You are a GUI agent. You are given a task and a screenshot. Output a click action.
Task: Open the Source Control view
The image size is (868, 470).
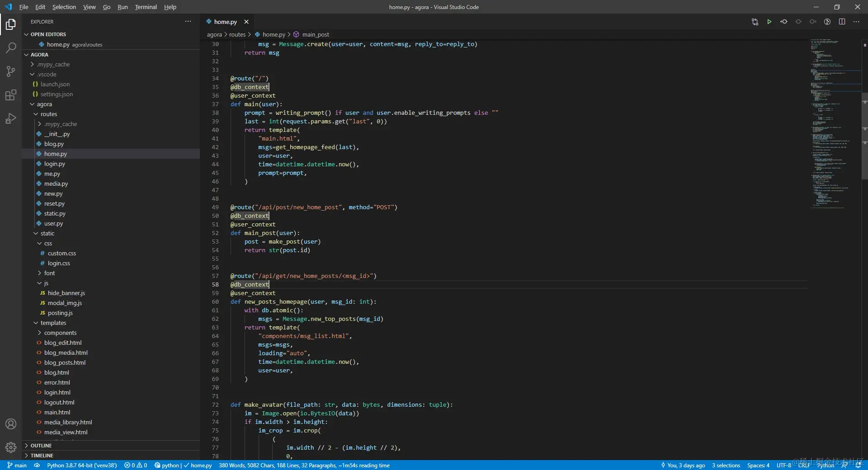tap(11, 71)
